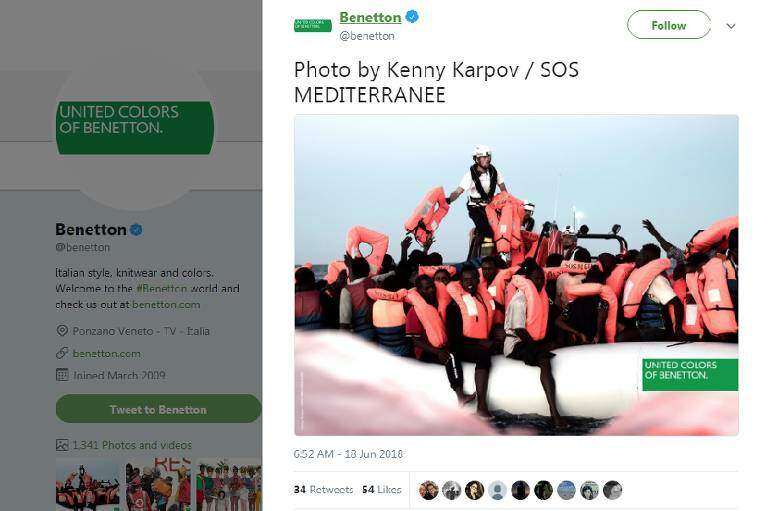Open the first media thumbnail in sidebar
Screen dimensions: 768x511
pyautogui.click(x=88, y=485)
